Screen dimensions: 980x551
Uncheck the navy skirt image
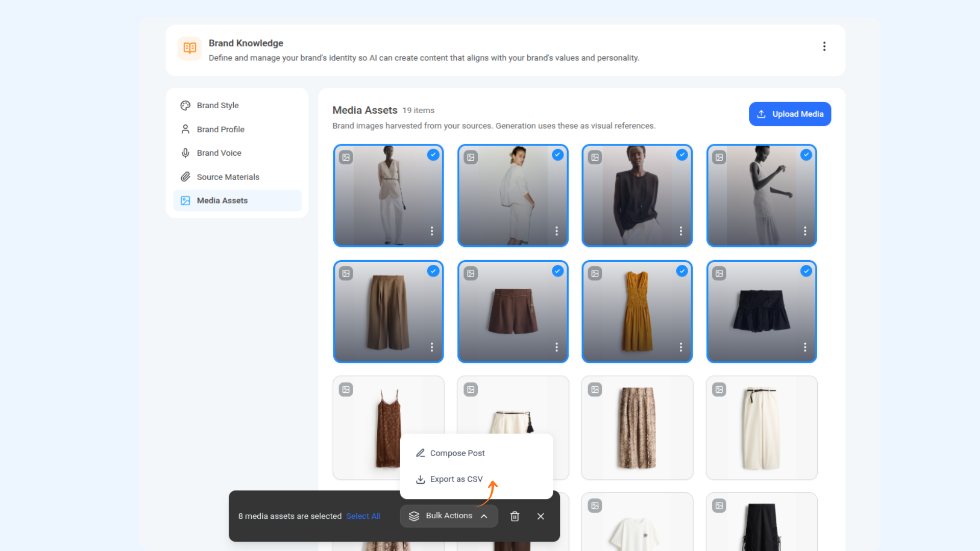pyautogui.click(x=806, y=271)
